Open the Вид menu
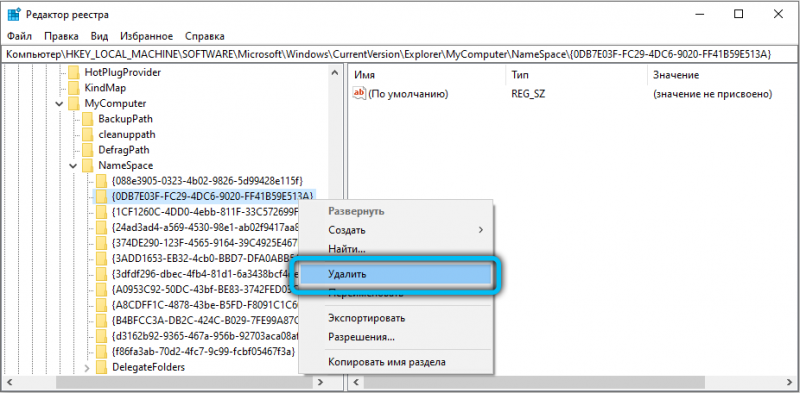 99,36
